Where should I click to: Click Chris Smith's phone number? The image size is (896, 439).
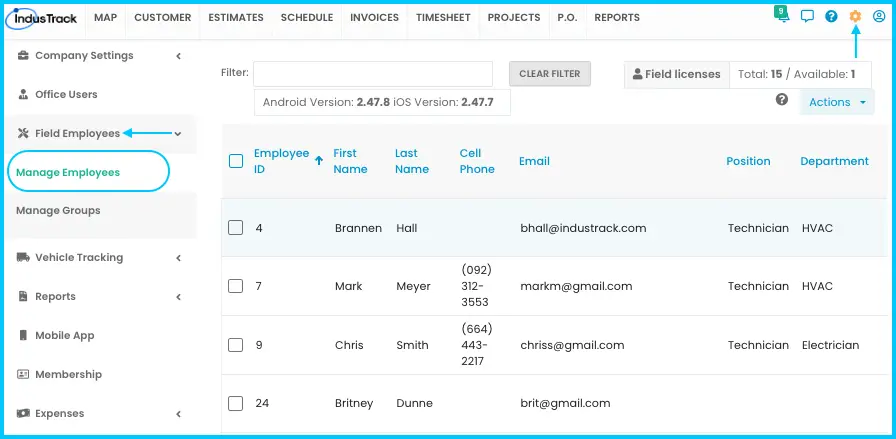pyautogui.click(x=477, y=345)
